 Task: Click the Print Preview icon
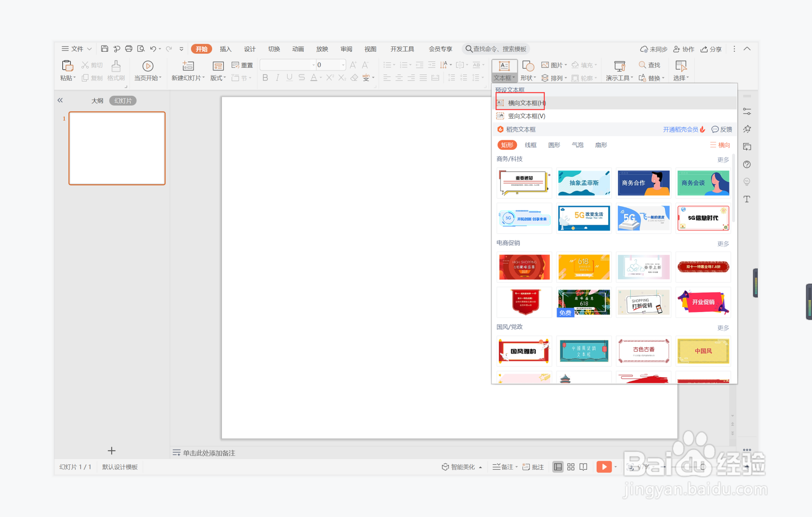pyautogui.click(x=141, y=49)
